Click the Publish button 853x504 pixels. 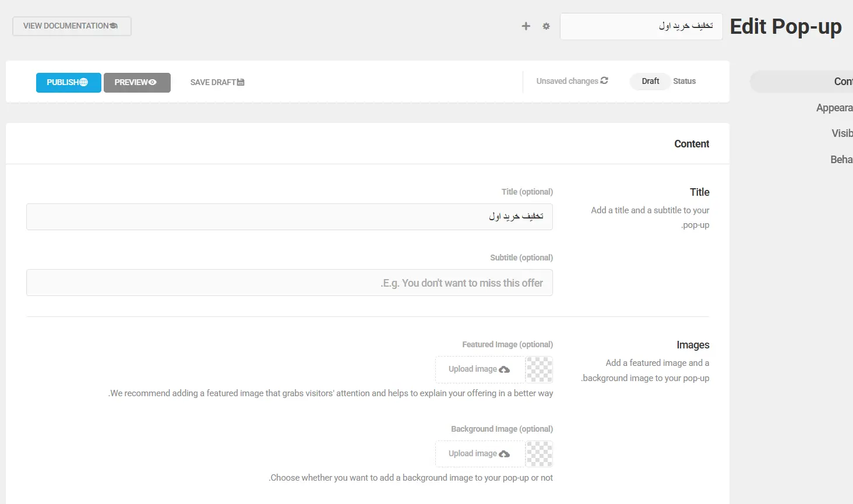(68, 83)
